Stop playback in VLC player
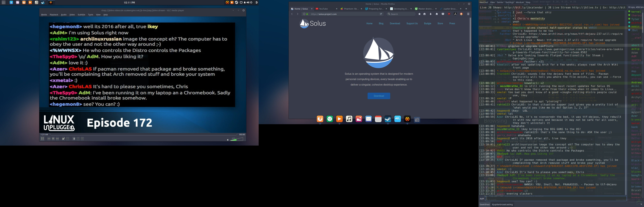The width and height of the screenshot is (644, 207). point(53,139)
